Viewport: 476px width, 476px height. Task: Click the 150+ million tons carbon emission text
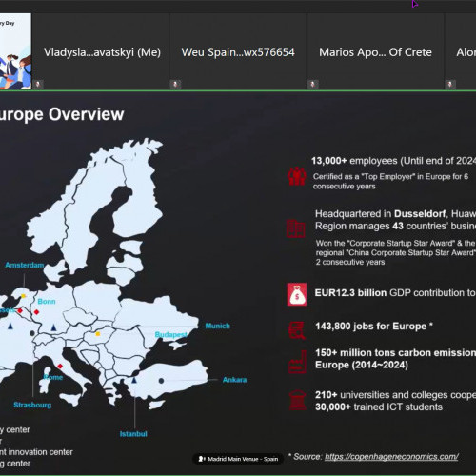(395, 359)
